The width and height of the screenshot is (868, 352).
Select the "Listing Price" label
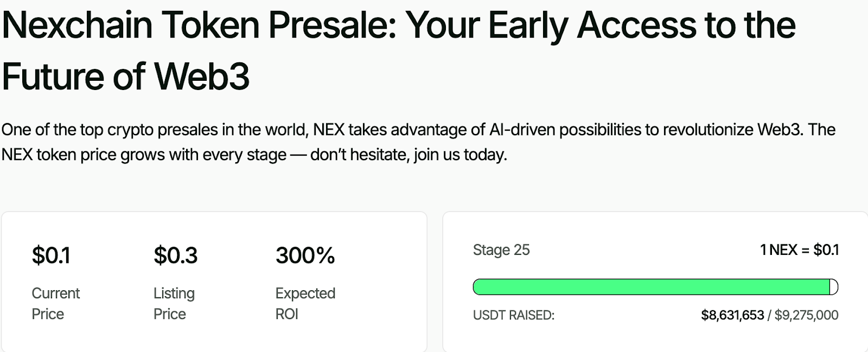point(174,303)
